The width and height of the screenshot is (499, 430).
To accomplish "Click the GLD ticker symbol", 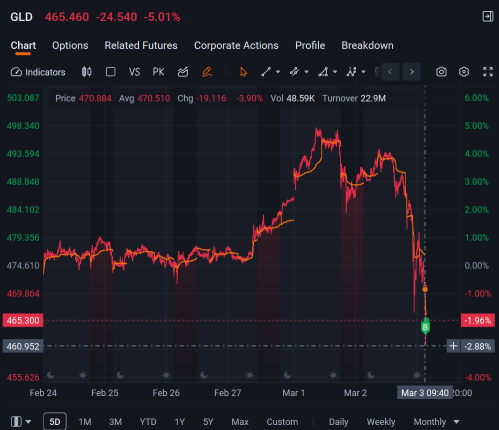I will [21, 17].
